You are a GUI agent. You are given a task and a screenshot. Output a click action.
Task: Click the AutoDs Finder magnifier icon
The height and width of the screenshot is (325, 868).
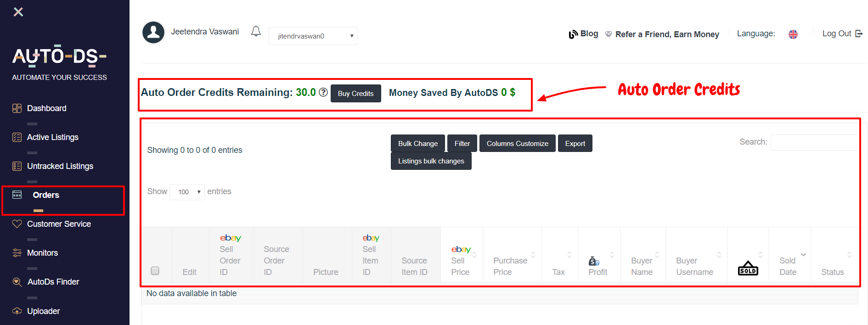coord(17,282)
